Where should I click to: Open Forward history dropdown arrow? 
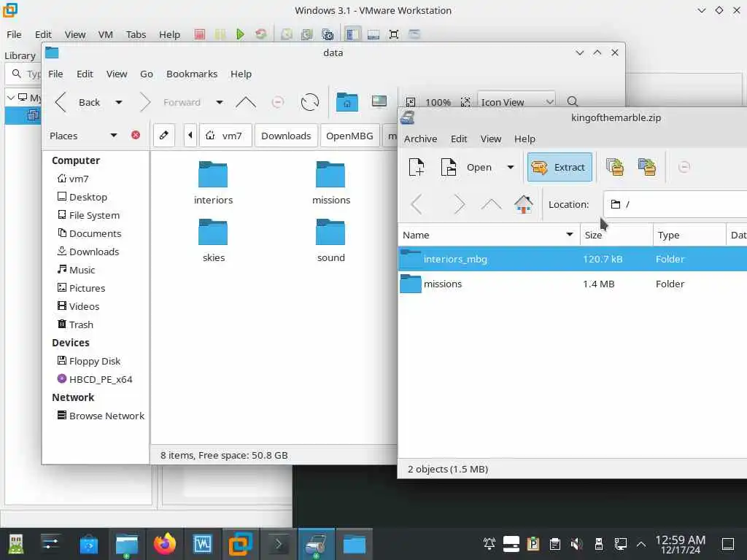(219, 102)
